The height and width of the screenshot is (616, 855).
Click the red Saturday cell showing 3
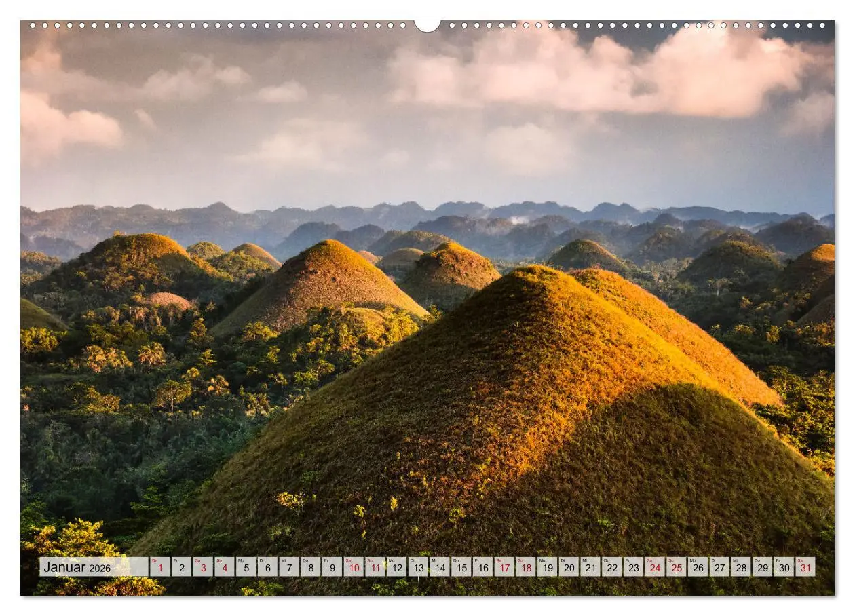coord(202,567)
